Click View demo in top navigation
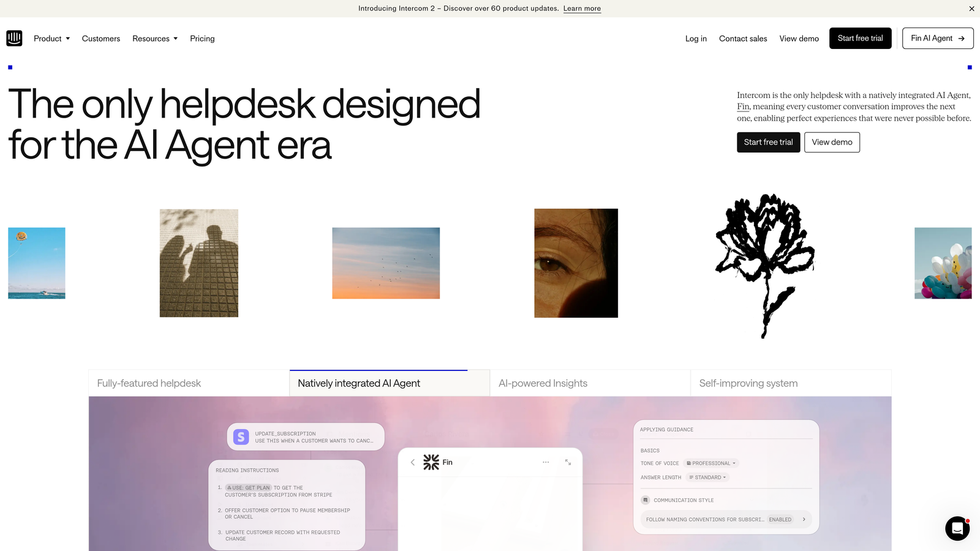 click(799, 39)
